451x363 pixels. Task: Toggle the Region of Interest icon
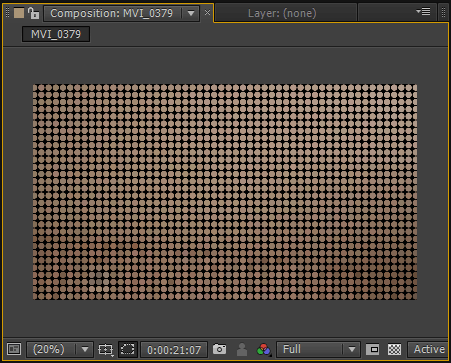372,350
